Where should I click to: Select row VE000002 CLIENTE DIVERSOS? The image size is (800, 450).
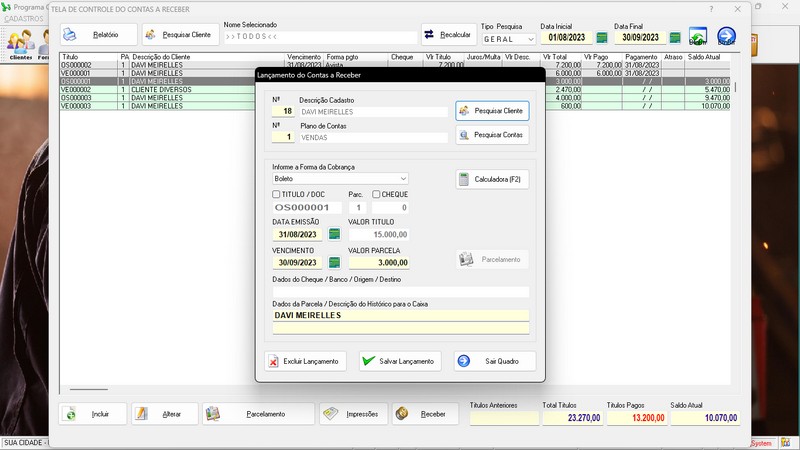tap(395, 90)
